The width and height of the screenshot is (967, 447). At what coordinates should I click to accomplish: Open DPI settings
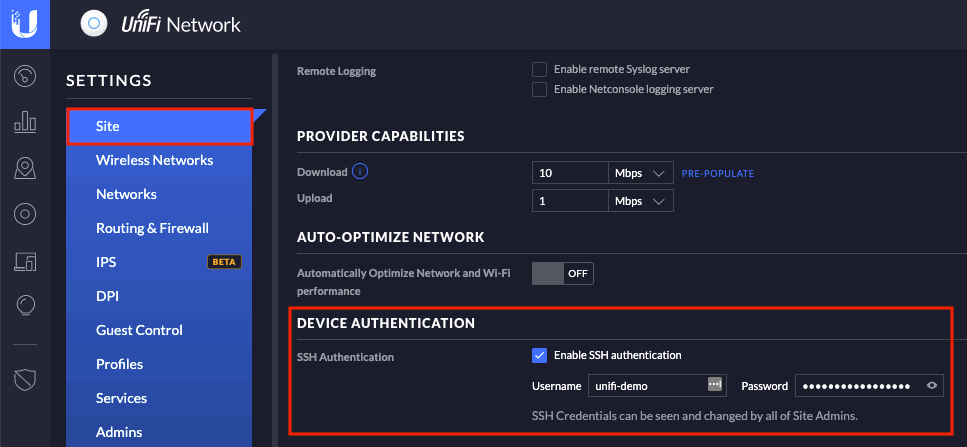(160, 297)
